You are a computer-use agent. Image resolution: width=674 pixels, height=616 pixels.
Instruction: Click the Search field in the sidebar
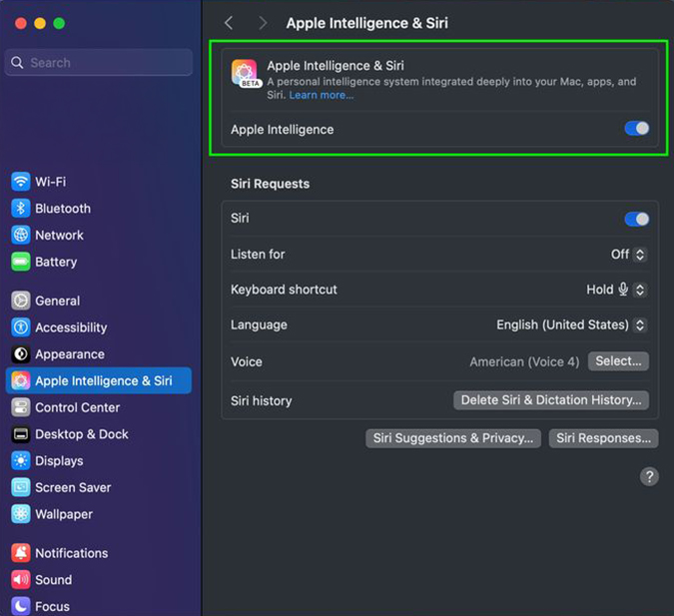[99, 62]
